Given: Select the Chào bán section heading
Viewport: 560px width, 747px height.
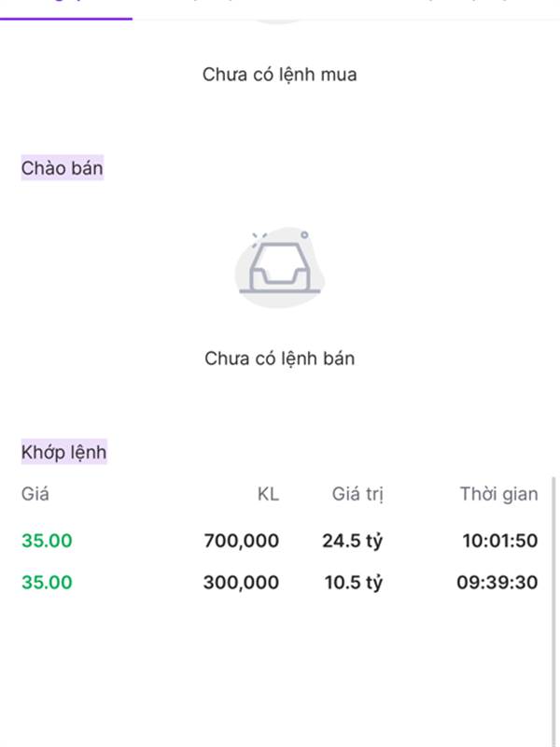Looking at the screenshot, I should (x=62, y=168).
